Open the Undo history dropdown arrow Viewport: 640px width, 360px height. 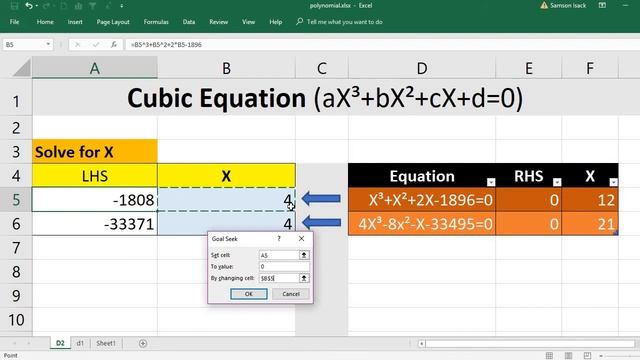tap(36, 6)
